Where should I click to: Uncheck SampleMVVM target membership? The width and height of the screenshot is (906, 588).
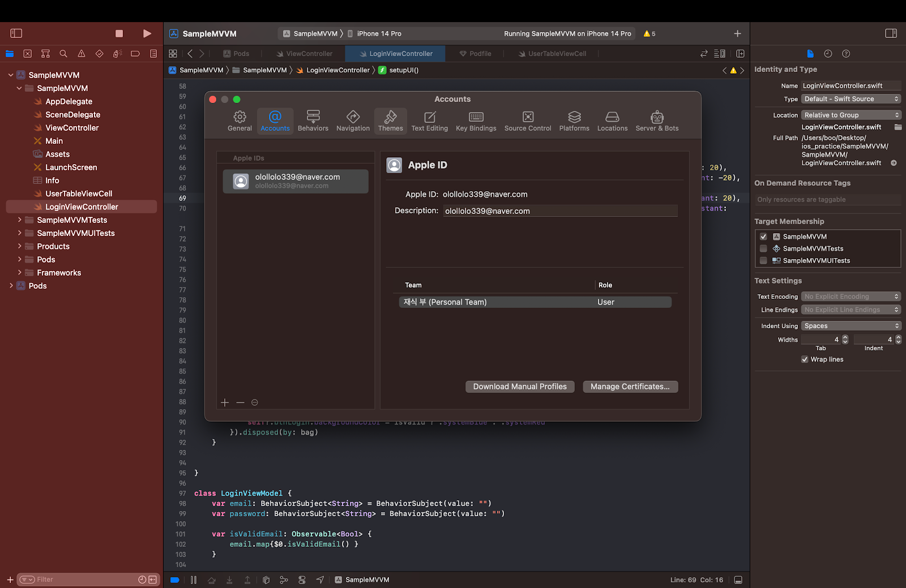tap(763, 237)
